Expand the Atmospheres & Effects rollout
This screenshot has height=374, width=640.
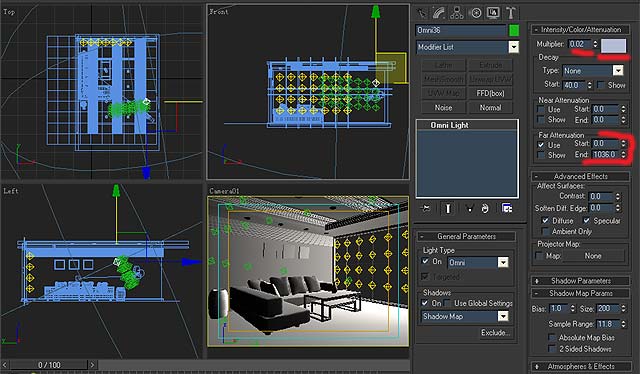(x=580, y=366)
